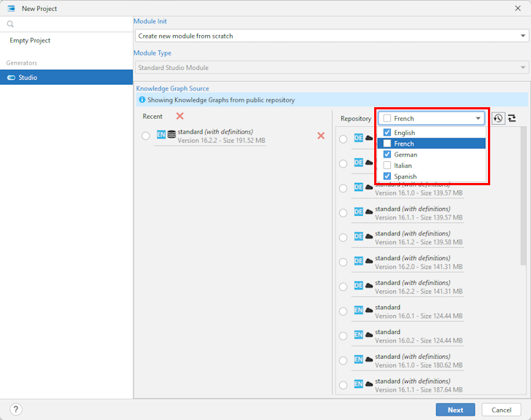This screenshot has height=420, width=531.
Task: Click the history icon beside the Repository dropdown
Action: pos(498,118)
